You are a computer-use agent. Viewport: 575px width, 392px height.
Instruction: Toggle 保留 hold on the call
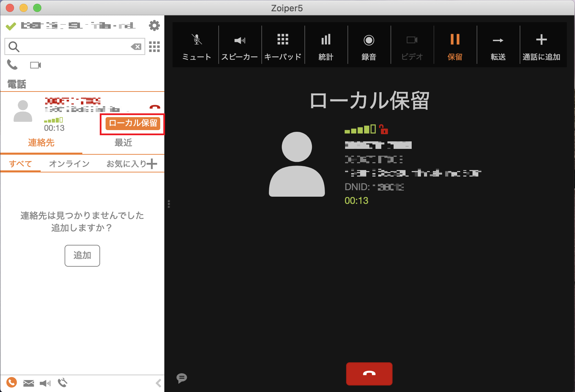[x=455, y=47]
